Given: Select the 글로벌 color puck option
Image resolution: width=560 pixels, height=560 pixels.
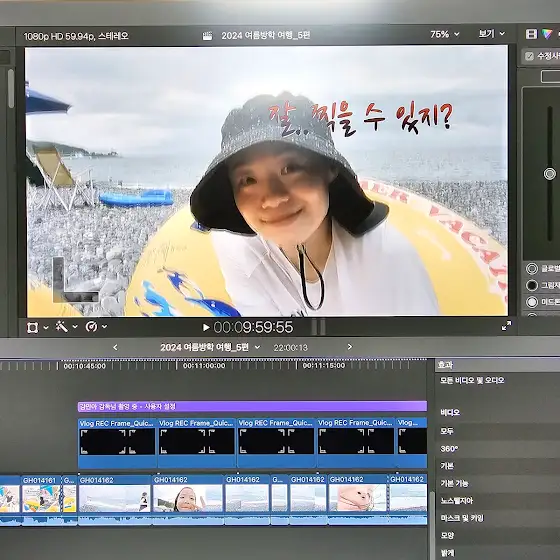Looking at the screenshot, I should pos(532,269).
